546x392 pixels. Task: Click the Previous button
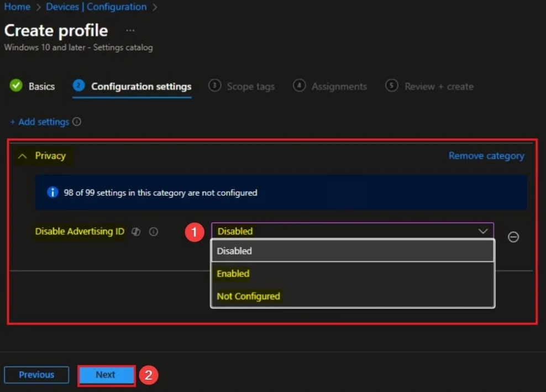pos(36,374)
